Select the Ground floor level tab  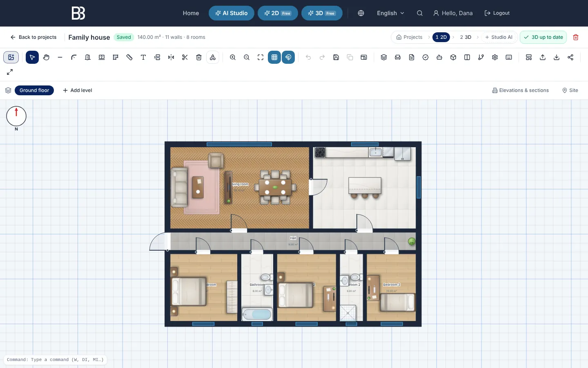[x=34, y=90]
